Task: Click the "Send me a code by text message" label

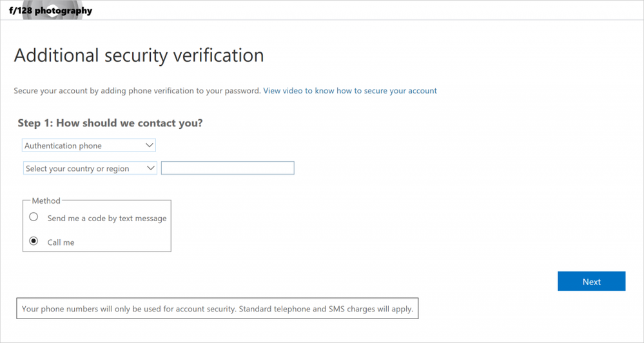Action: pos(107,219)
